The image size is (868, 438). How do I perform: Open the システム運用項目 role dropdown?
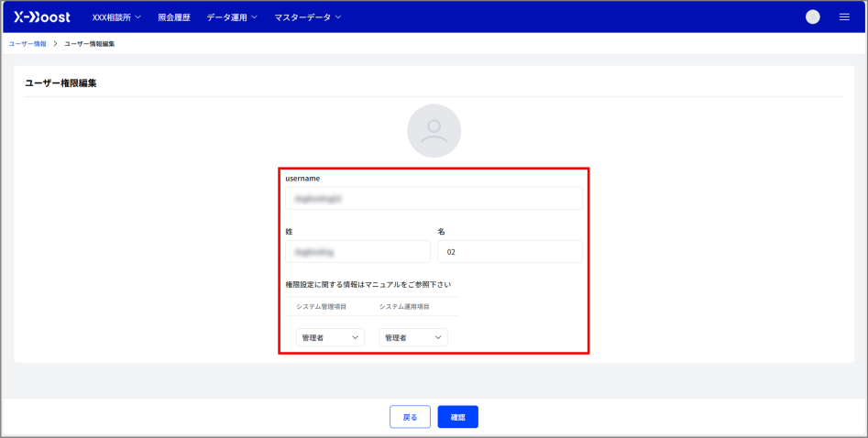(413, 337)
